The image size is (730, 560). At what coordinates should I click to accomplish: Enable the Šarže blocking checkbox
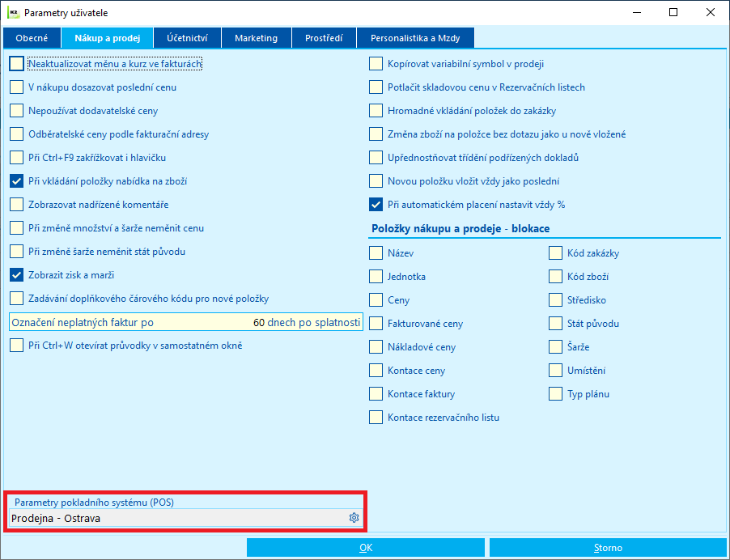point(555,347)
